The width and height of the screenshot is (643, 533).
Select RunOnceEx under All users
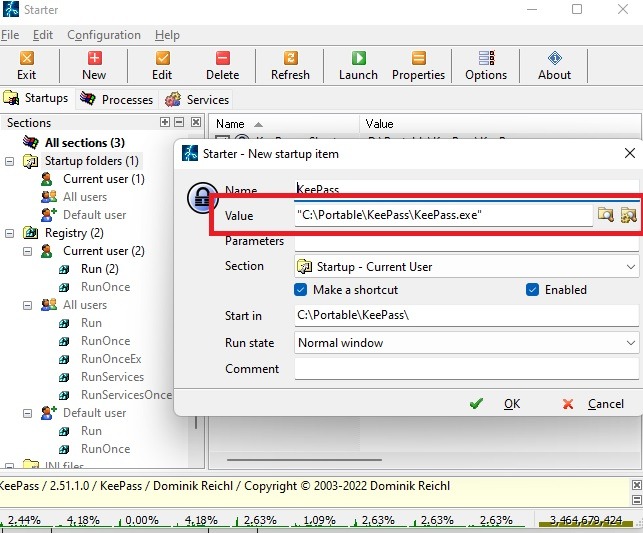[111, 359]
